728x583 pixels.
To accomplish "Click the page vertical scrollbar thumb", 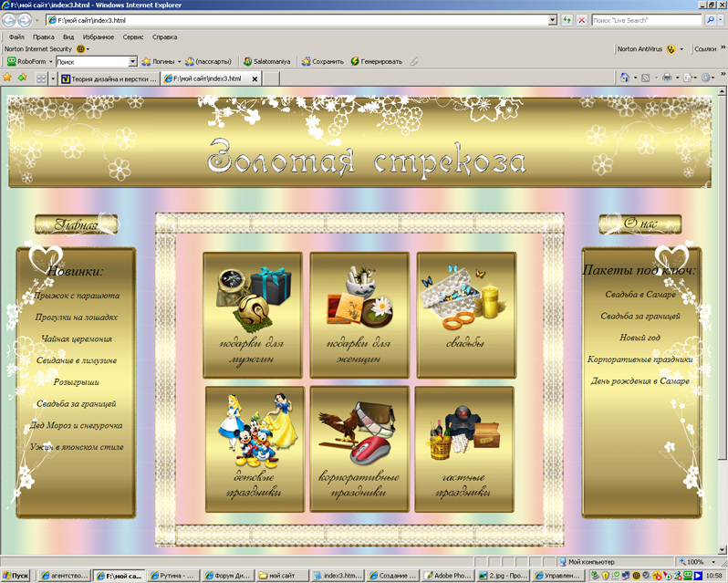I will [722, 278].
